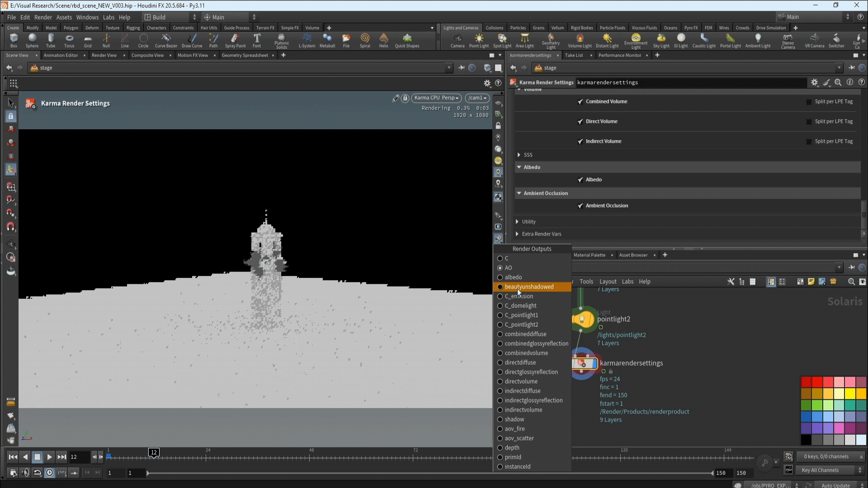Viewport: 868px width, 488px height.
Task: Expand the Extra Render Vars section
Action: pos(517,234)
